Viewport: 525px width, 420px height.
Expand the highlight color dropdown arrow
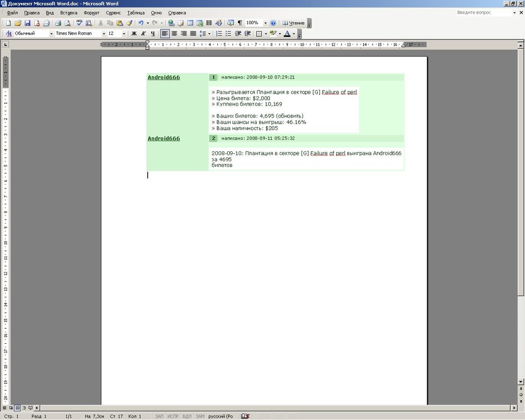279,33
